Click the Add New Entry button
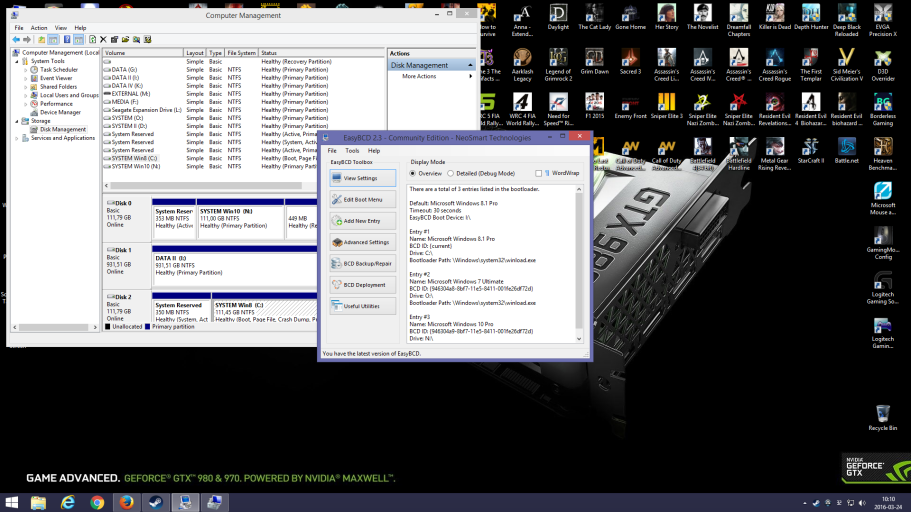The image size is (911, 512). coord(363,221)
